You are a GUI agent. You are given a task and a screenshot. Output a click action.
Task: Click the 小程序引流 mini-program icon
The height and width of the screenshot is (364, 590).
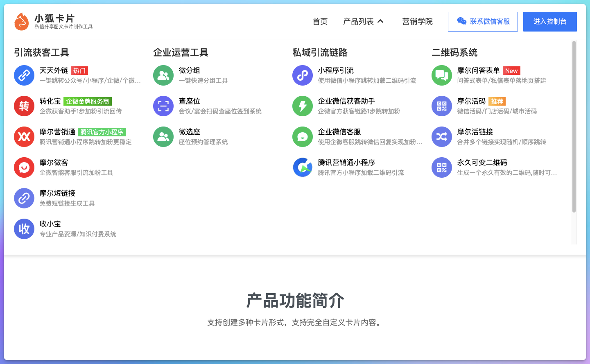302,75
